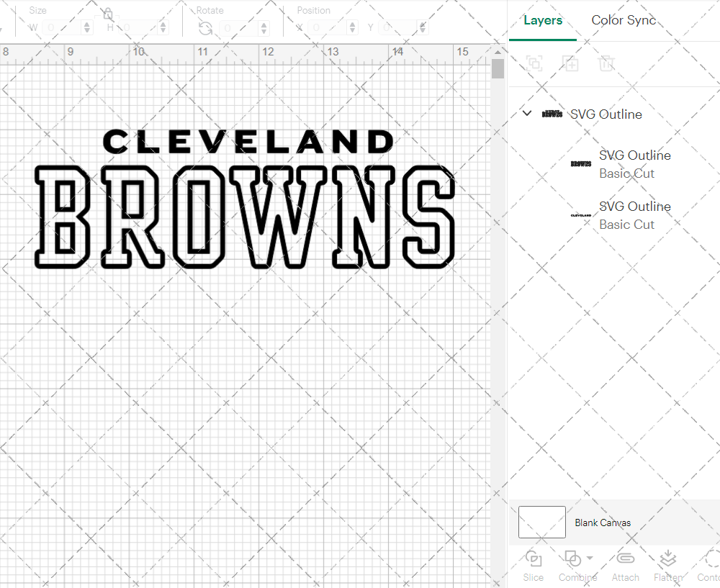Open the Contour tool

point(711,565)
